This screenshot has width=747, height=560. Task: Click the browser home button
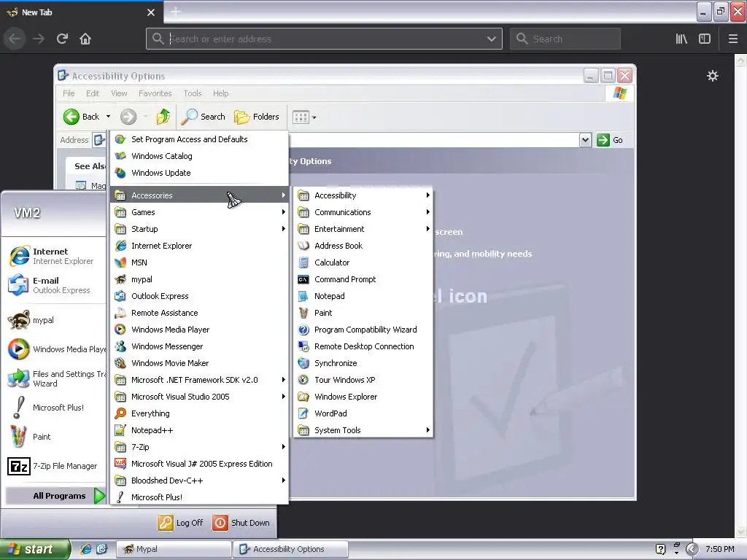[85, 39]
